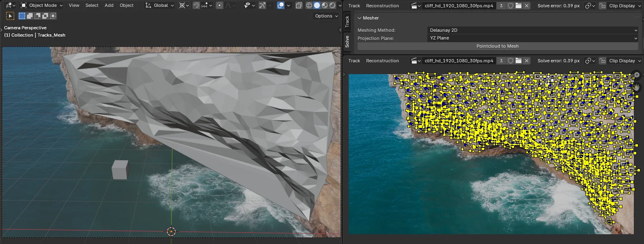The image size is (644, 244).
Task: Open the movie clip folder icon in the top editor
Action: tap(518, 6)
